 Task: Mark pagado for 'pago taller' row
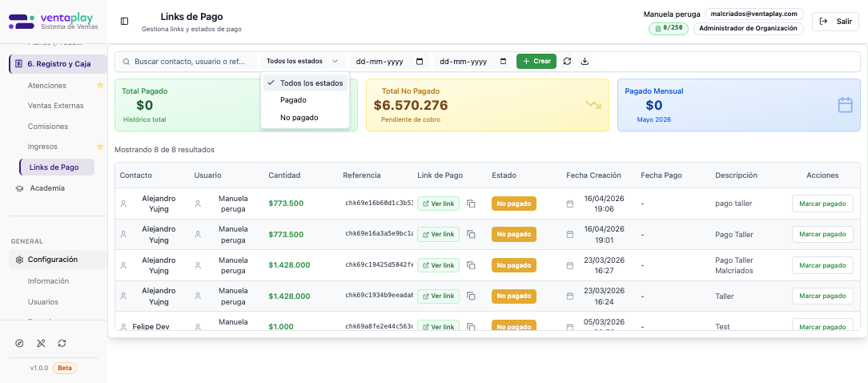click(x=822, y=204)
